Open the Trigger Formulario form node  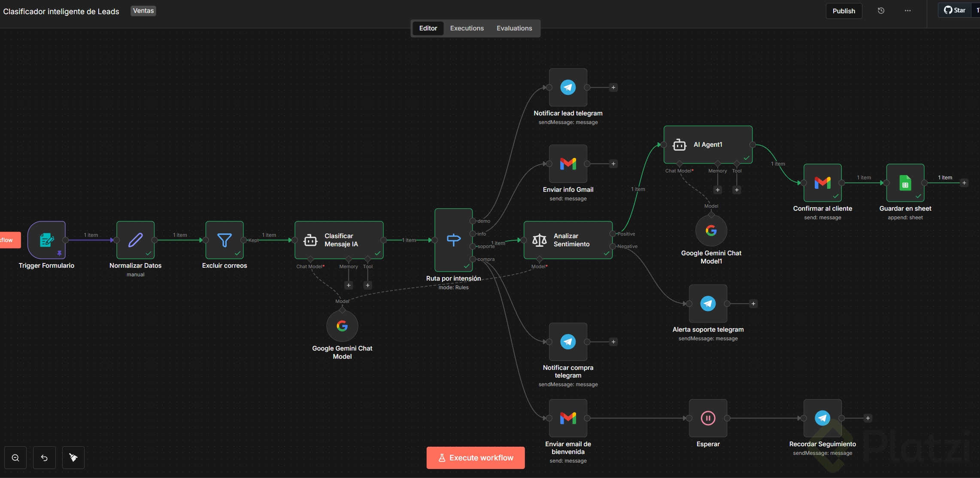[x=46, y=240]
